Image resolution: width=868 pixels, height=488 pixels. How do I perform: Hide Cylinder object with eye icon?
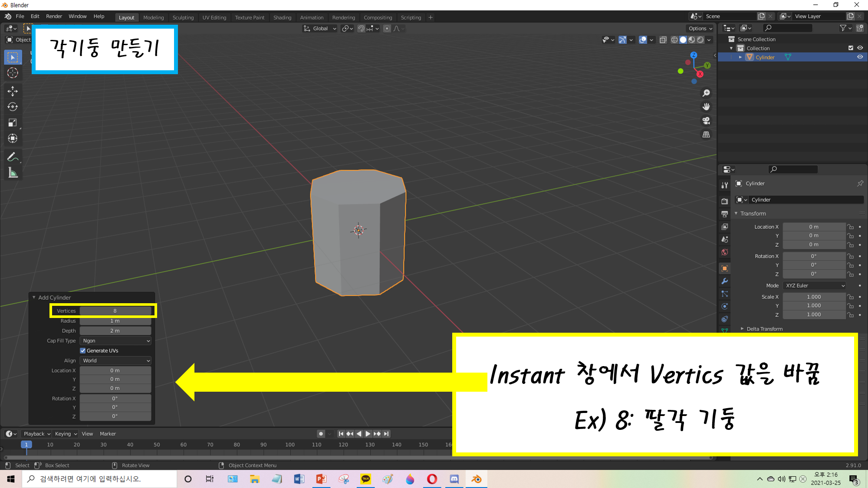tap(860, 57)
